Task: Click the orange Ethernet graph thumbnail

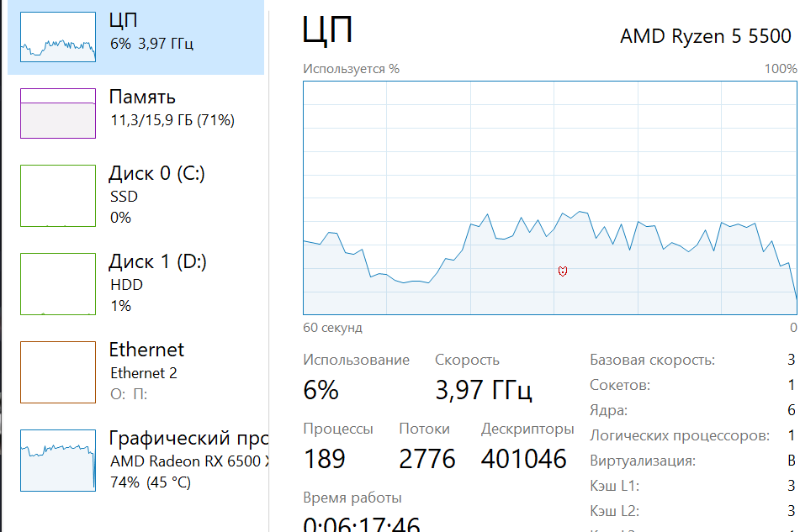Action: [x=58, y=372]
